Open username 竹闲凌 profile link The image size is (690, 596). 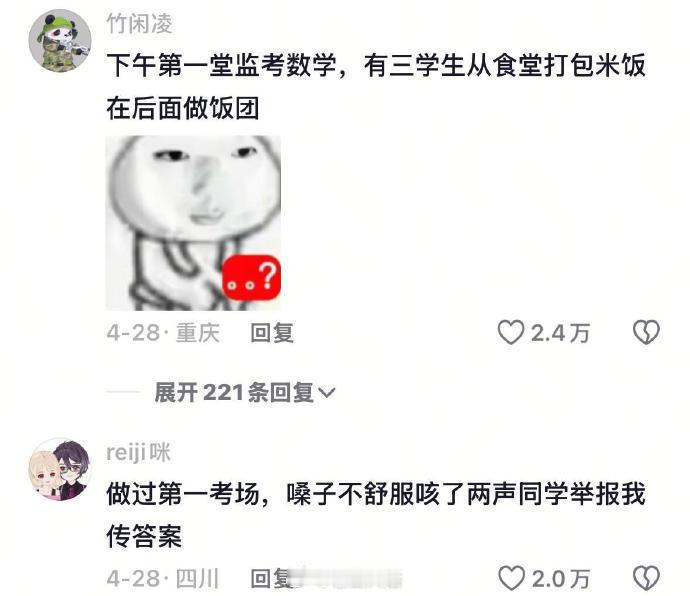pyautogui.click(x=139, y=24)
